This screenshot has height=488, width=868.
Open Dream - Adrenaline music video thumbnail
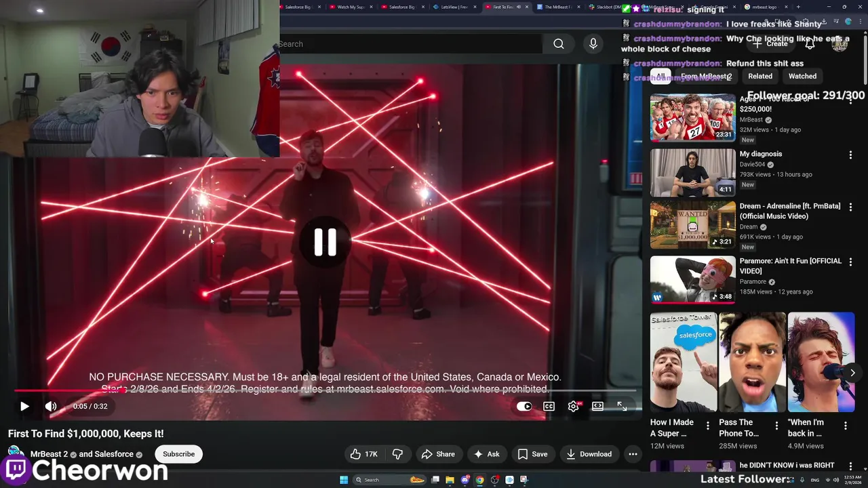(692, 226)
